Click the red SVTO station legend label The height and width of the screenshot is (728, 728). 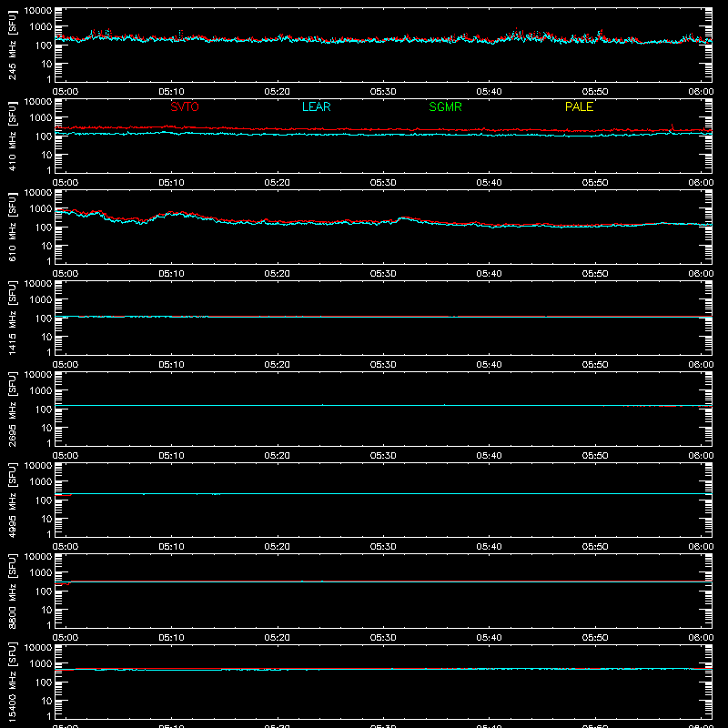coord(185,106)
